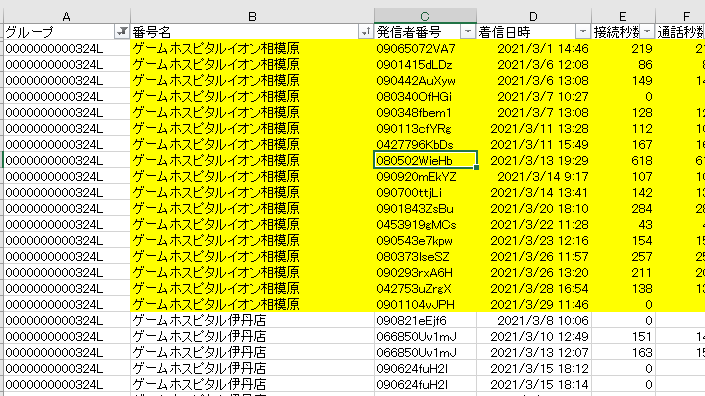Click date cell 2021/3/14 9:17

(x=534, y=176)
